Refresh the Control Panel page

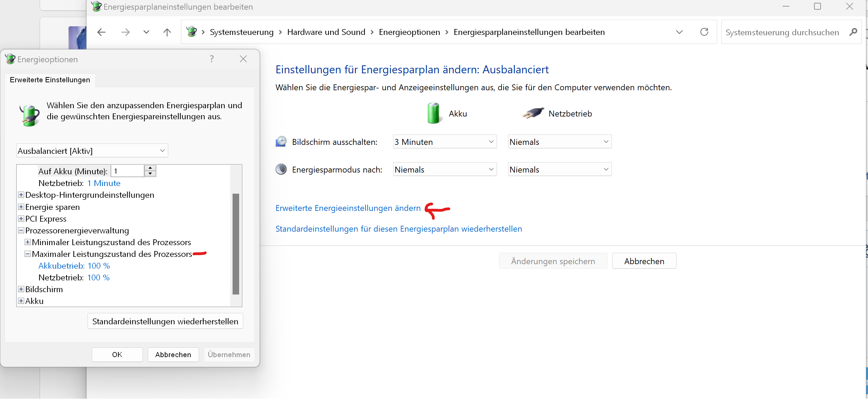(x=704, y=32)
